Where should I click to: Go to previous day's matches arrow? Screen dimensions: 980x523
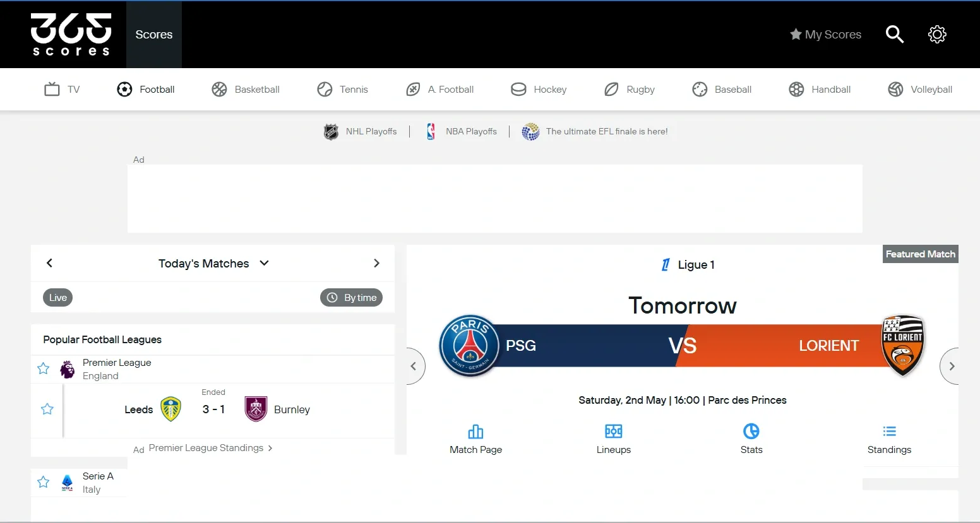(x=49, y=263)
